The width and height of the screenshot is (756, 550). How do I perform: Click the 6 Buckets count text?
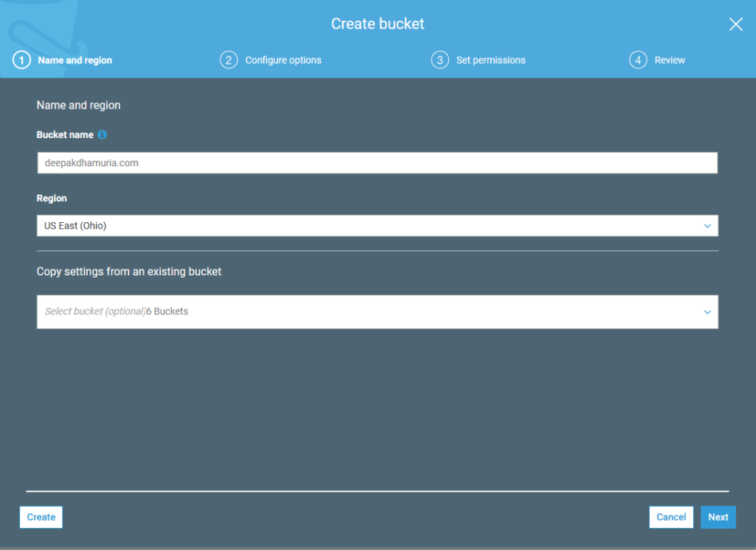click(168, 312)
